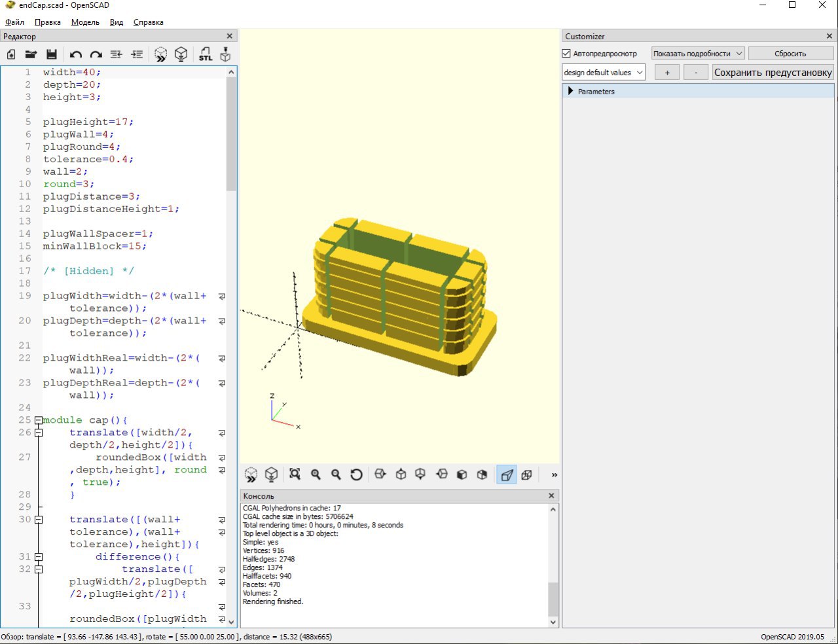
Task: Close the Консоль panel
Action: click(551, 495)
